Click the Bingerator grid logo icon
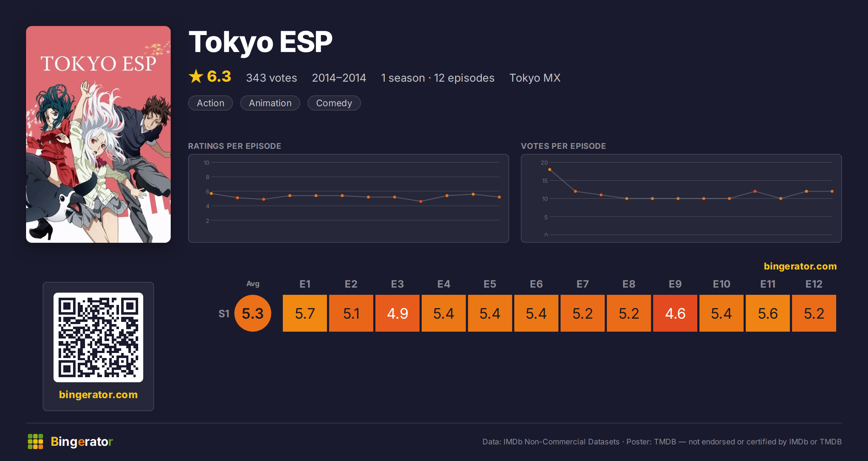The image size is (868, 461). (35, 441)
